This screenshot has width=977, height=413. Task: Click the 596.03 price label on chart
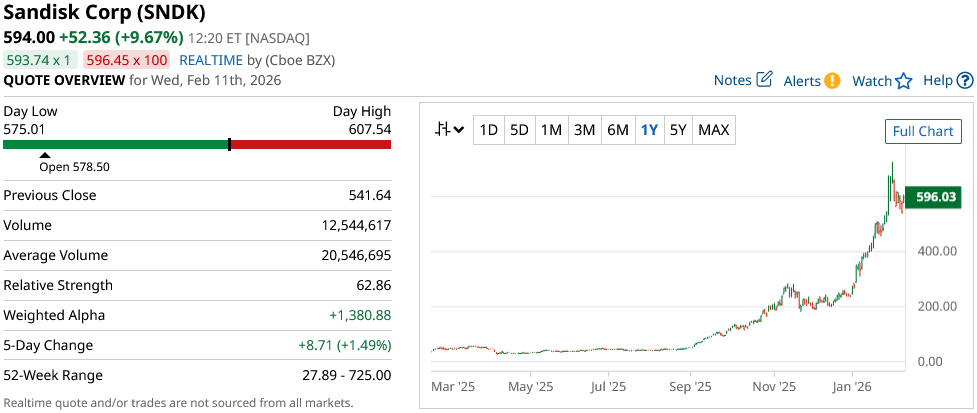[937, 197]
